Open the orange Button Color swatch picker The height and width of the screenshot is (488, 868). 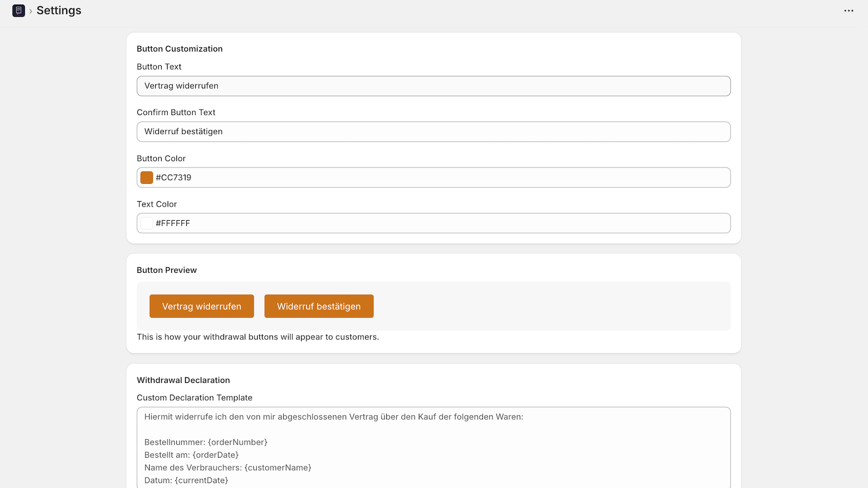pyautogui.click(x=146, y=177)
